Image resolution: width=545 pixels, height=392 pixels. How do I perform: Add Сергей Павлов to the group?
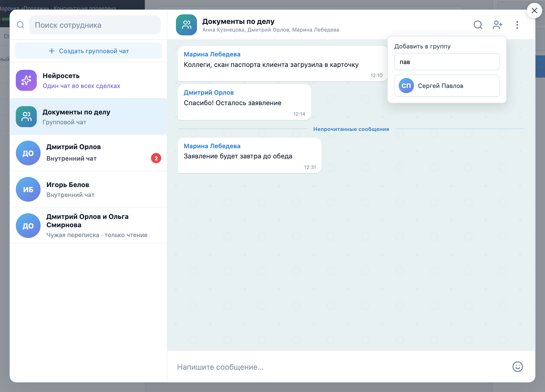pos(447,86)
